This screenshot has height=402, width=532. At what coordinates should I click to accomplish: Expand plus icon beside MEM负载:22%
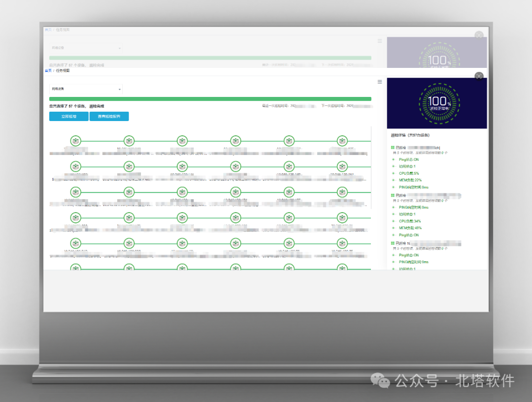tap(394, 180)
